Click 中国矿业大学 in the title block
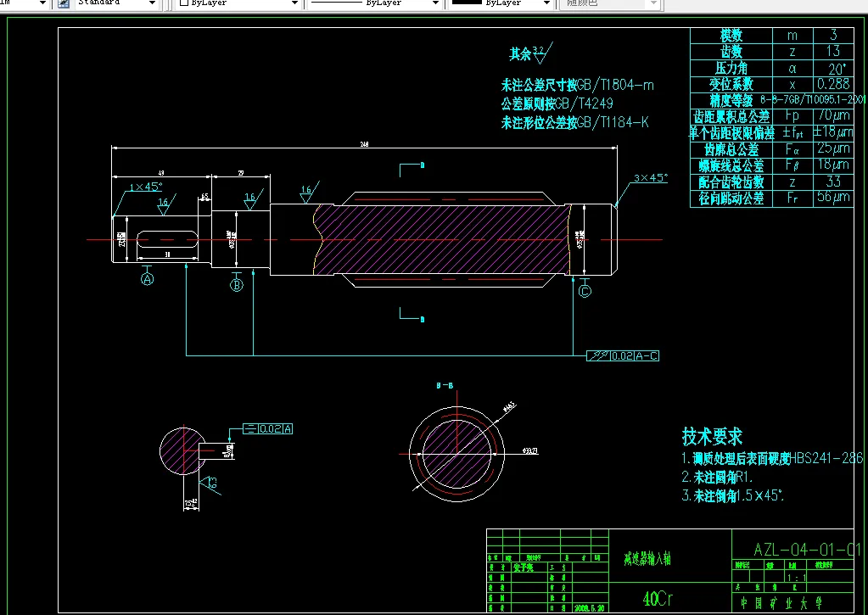868x615 pixels. [781, 603]
